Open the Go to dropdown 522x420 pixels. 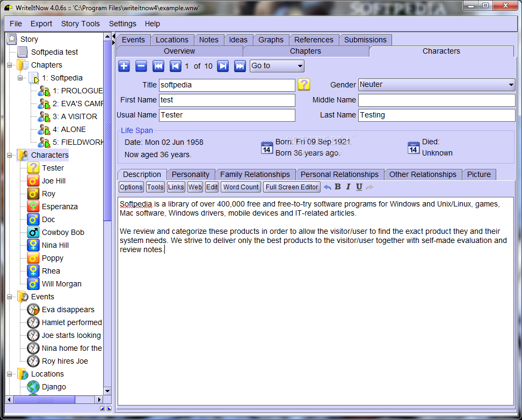coord(277,66)
